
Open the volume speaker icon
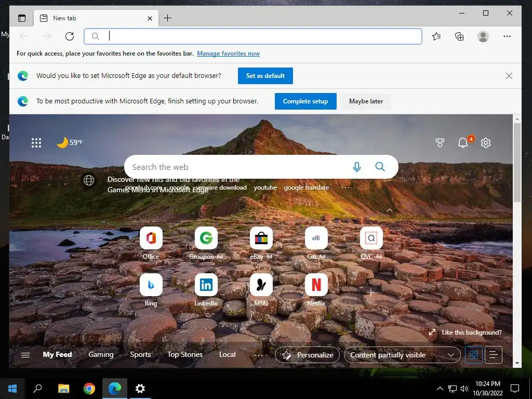[464, 389]
